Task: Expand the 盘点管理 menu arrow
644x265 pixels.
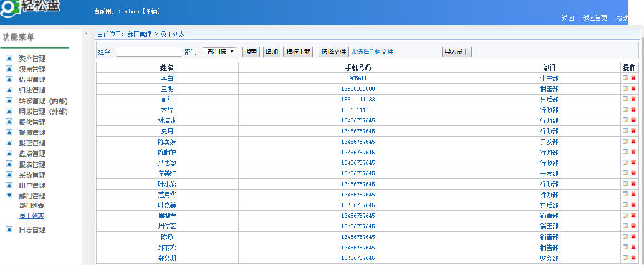Action: [9, 153]
